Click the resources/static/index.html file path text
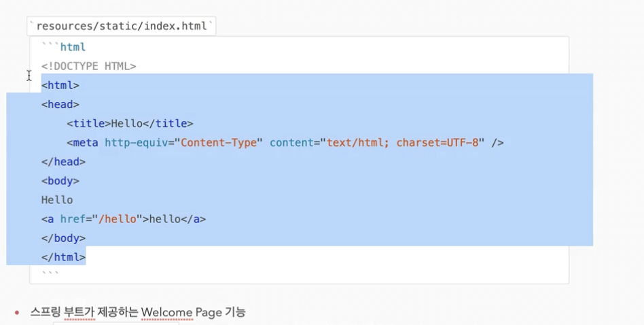The image size is (644, 325). point(121,27)
